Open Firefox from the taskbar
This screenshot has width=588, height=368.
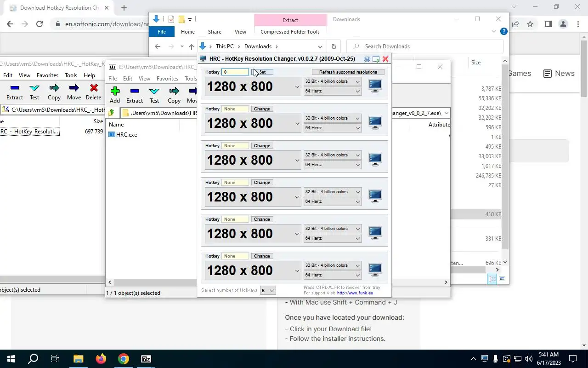coord(101,359)
